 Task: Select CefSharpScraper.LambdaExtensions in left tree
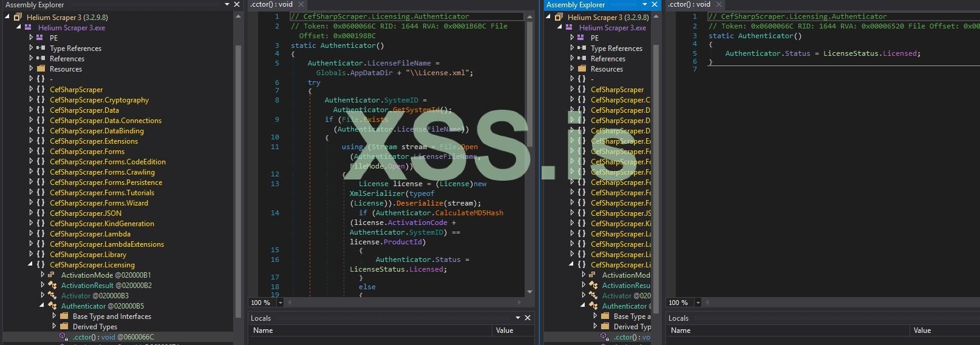(107, 244)
